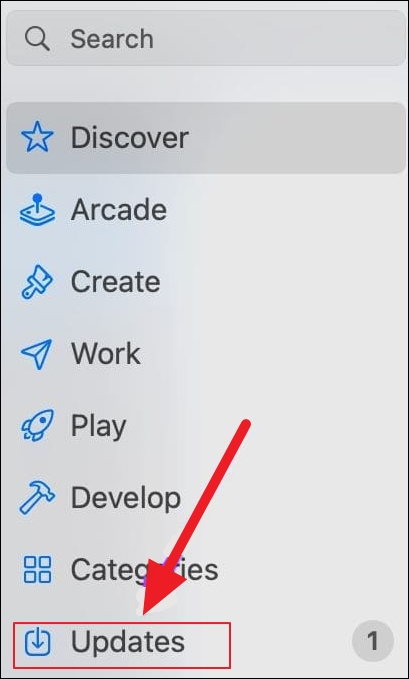Switch to the Play section
Screen dimensions: 409x679
pyautogui.click(x=206, y=426)
